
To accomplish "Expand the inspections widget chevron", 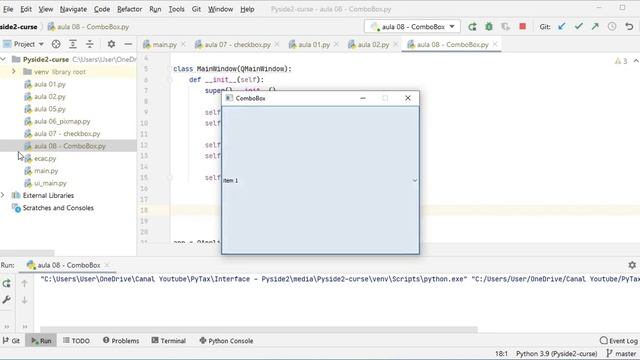I will pos(636,61).
